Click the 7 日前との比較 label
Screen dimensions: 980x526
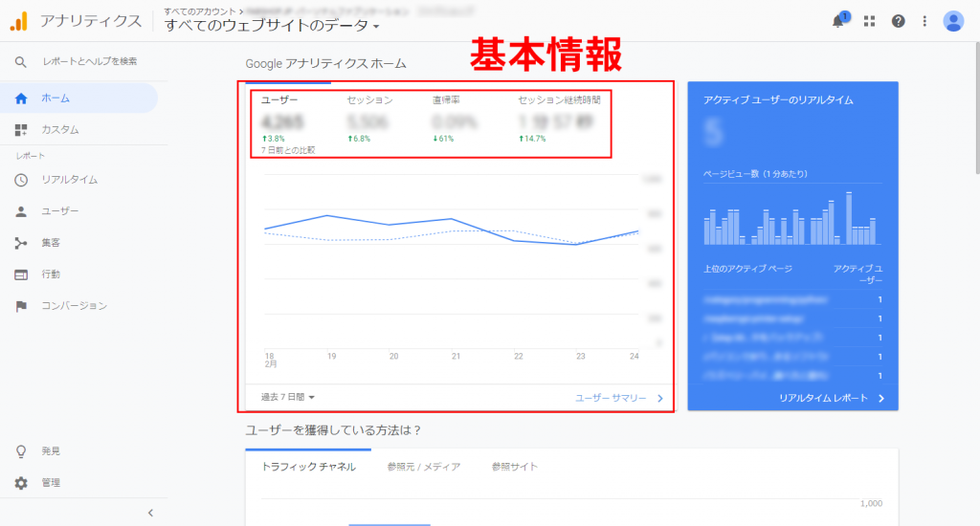288,150
